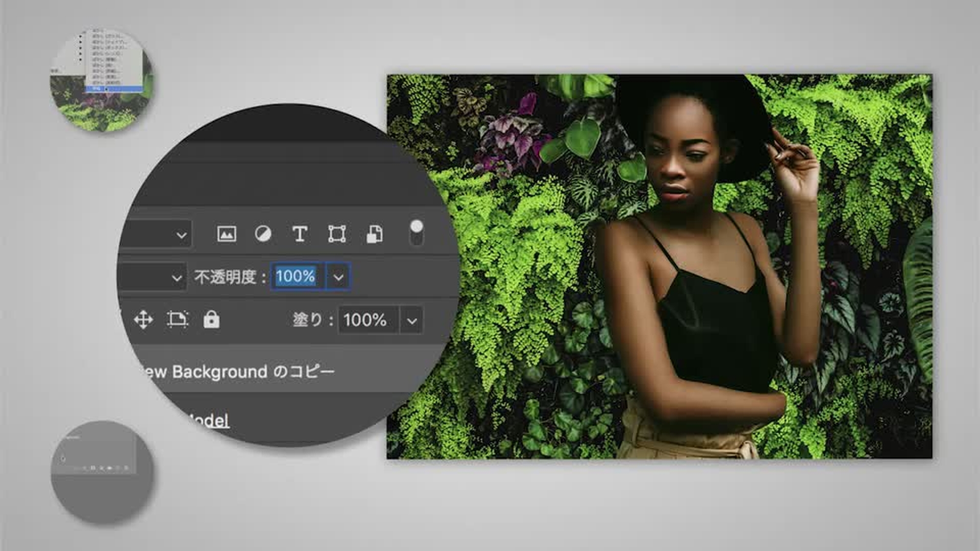
Task: Filter layers by smart objects icon
Action: click(375, 234)
